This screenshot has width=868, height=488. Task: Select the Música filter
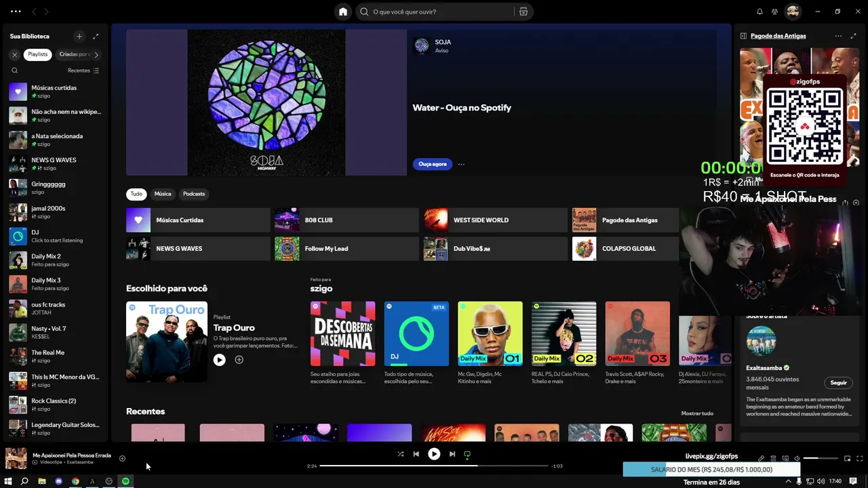point(163,194)
